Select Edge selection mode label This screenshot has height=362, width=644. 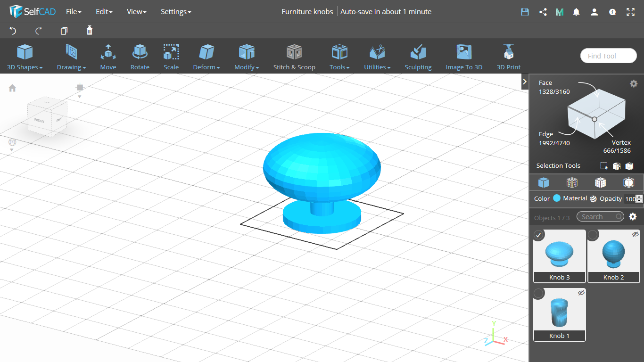pos(546,134)
